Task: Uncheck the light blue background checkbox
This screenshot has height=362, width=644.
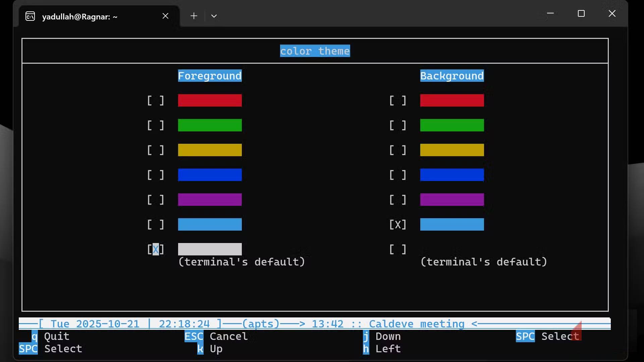Action: 397,225
